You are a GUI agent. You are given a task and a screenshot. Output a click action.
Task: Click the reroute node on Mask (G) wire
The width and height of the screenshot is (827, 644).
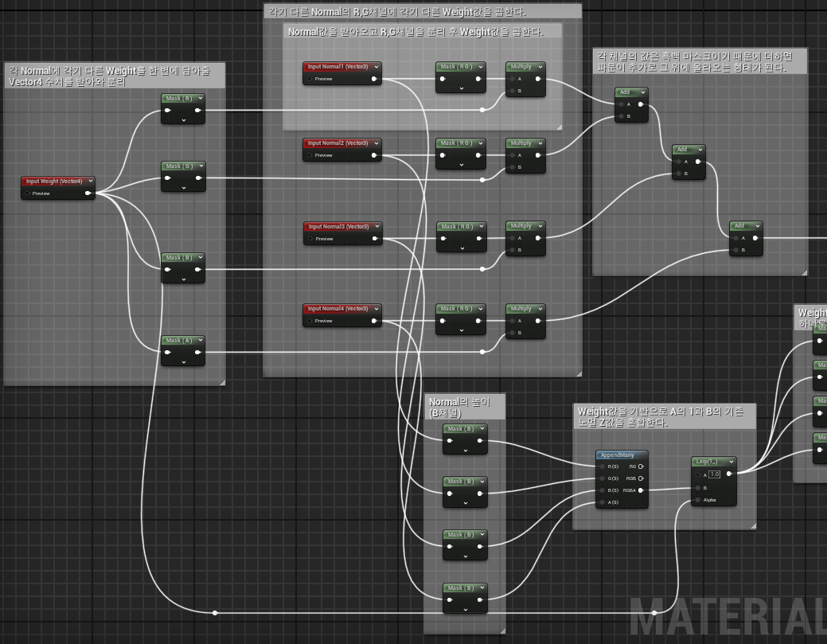[482, 180]
